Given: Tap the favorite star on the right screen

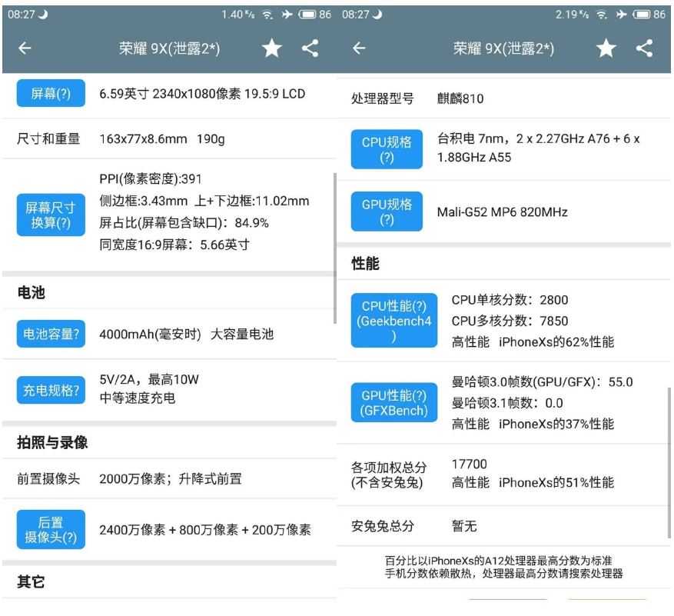Looking at the screenshot, I should [x=606, y=48].
